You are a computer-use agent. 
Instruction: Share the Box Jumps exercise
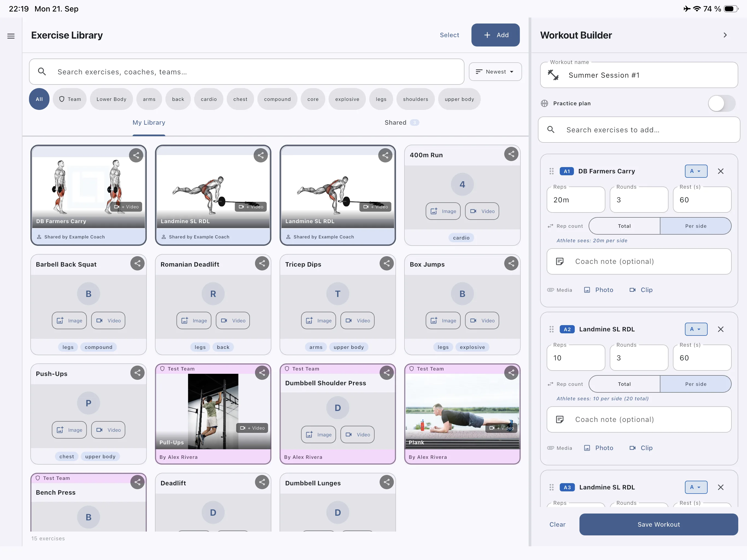point(511,263)
